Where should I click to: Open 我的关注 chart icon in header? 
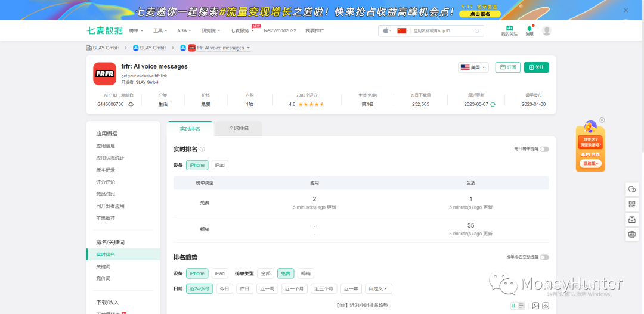509,28
